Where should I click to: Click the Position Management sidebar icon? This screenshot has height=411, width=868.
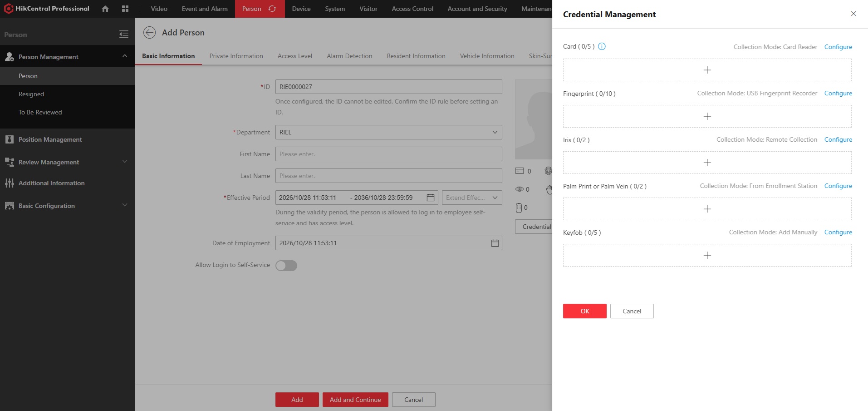point(10,139)
